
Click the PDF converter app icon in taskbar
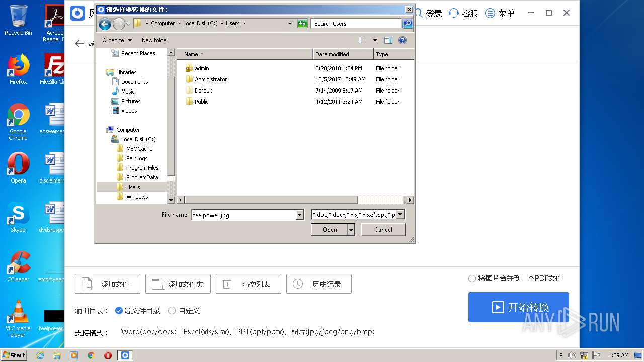125,355
